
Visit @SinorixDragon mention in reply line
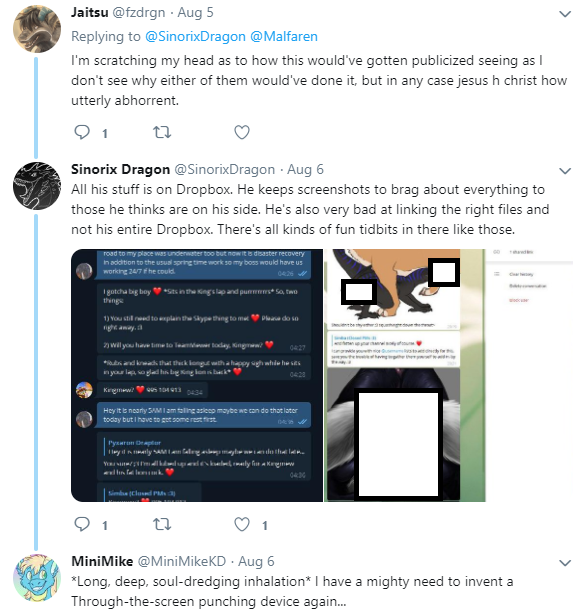(195, 36)
